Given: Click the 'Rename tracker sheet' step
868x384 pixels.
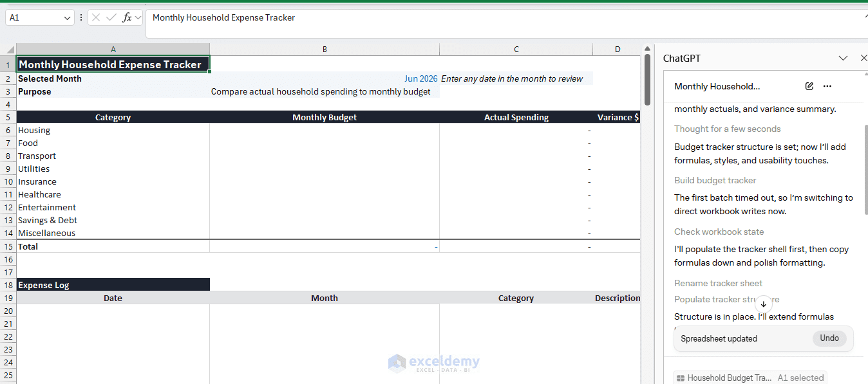Looking at the screenshot, I should [x=719, y=283].
